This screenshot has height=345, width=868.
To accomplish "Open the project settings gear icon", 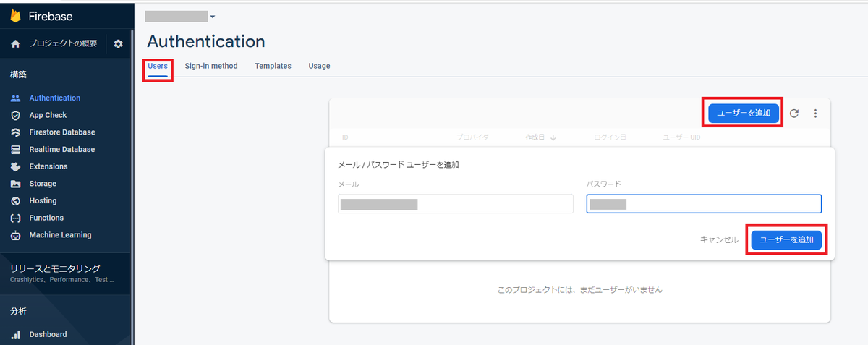I will coord(119,44).
